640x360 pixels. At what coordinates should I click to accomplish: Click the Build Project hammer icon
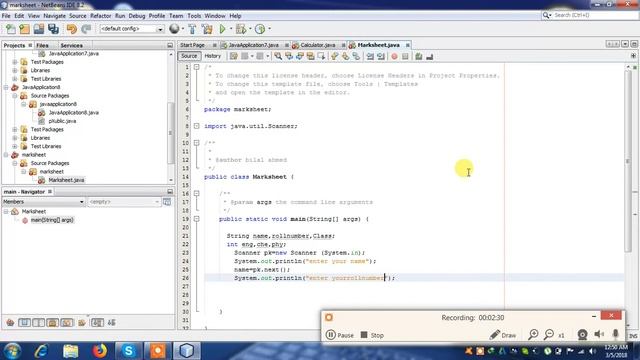coord(192,29)
